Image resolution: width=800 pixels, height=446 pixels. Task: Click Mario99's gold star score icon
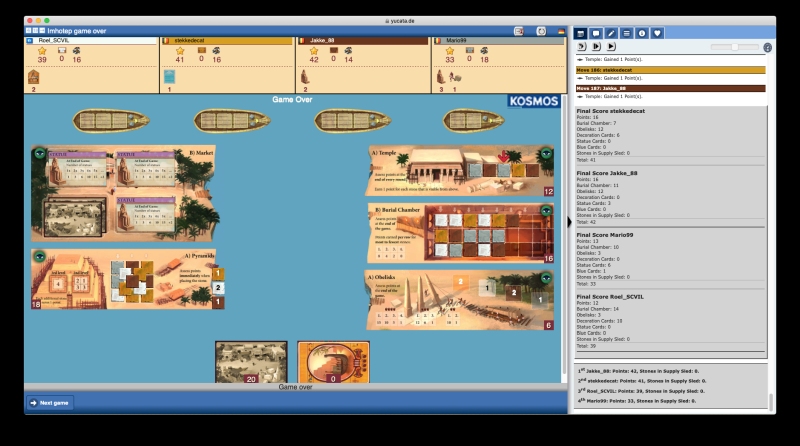[449, 51]
